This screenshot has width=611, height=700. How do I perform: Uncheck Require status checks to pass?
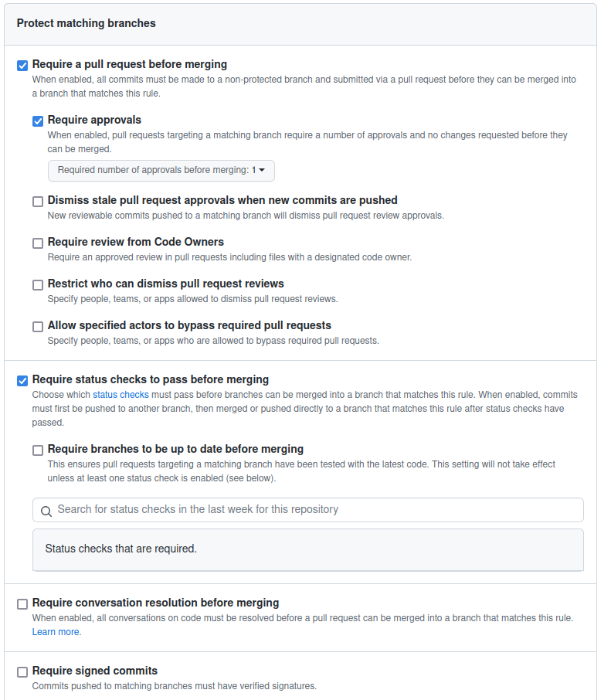tap(22, 380)
